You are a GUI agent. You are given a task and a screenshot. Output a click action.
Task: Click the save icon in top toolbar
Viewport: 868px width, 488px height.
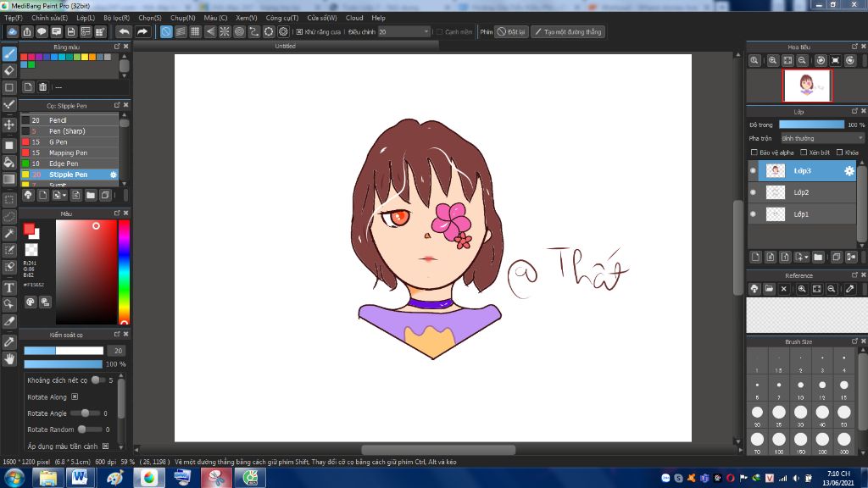point(71,31)
